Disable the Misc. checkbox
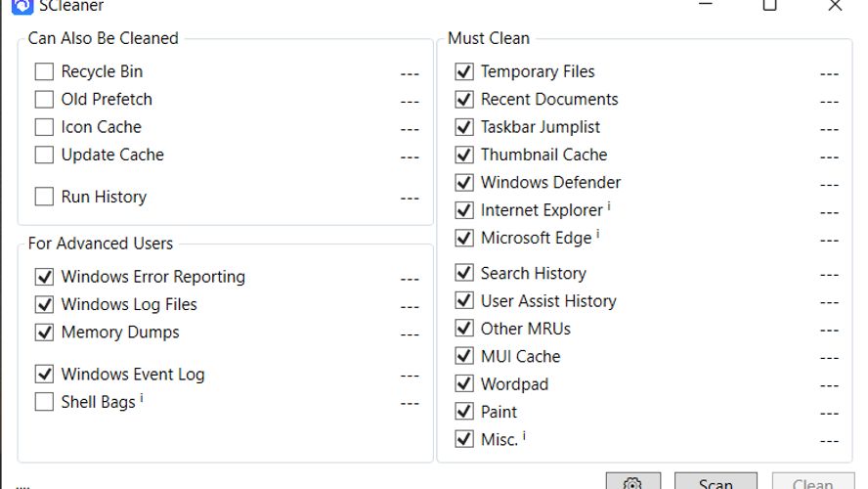 pos(464,438)
